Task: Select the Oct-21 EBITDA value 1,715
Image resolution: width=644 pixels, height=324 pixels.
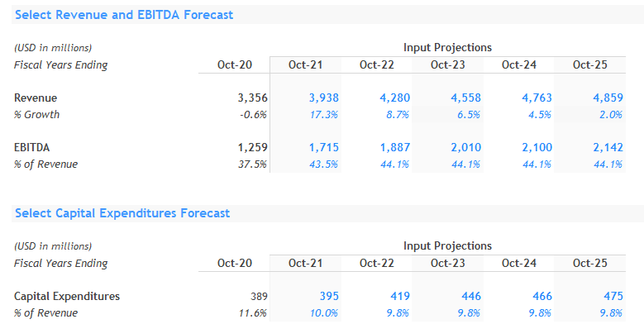Action: 323,147
